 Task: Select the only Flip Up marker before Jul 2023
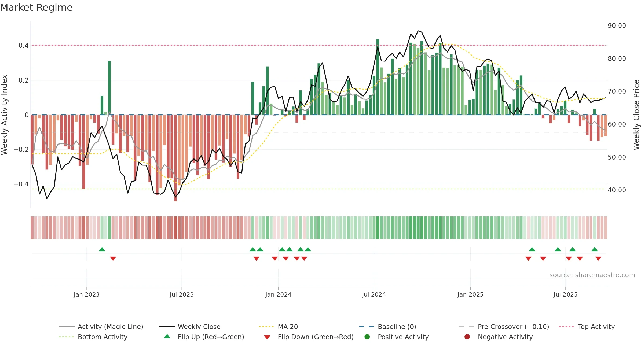tap(102, 249)
